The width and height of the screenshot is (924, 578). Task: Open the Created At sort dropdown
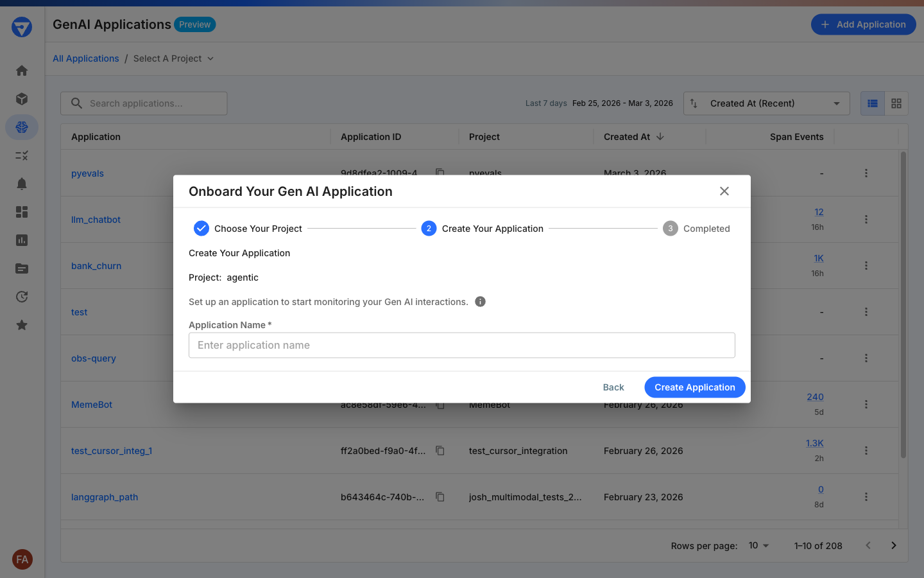(x=766, y=103)
